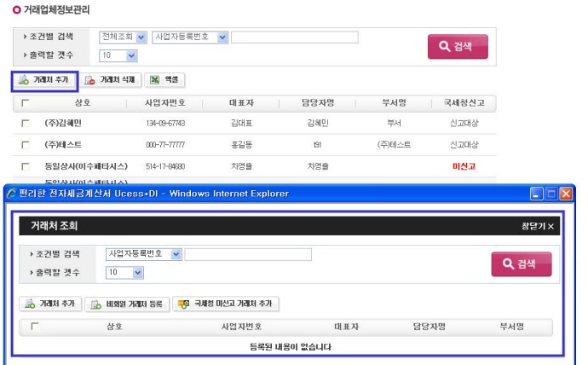Screen dimensions: 588x365
Task: Check the box for (주)김혜민 row
Action: [25, 124]
